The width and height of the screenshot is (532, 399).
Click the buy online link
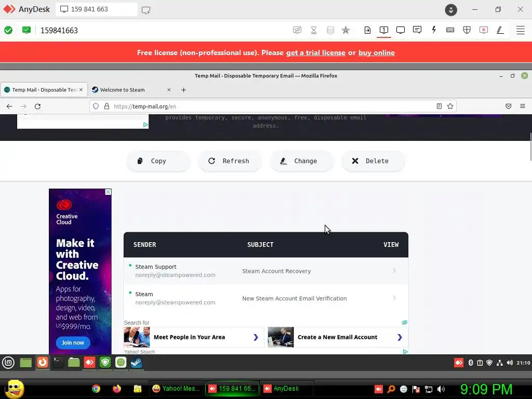click(x=376, y=52)
